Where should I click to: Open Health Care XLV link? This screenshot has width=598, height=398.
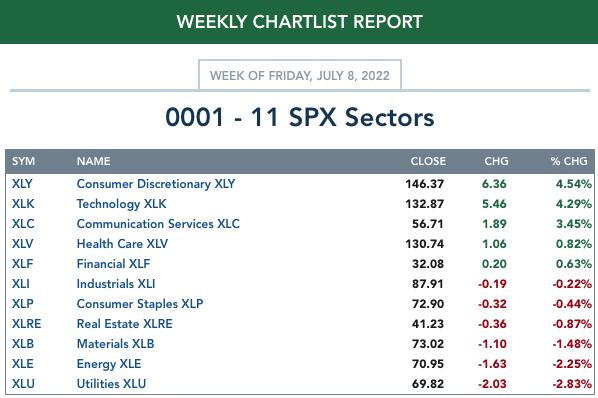click(x=122, y=244)
